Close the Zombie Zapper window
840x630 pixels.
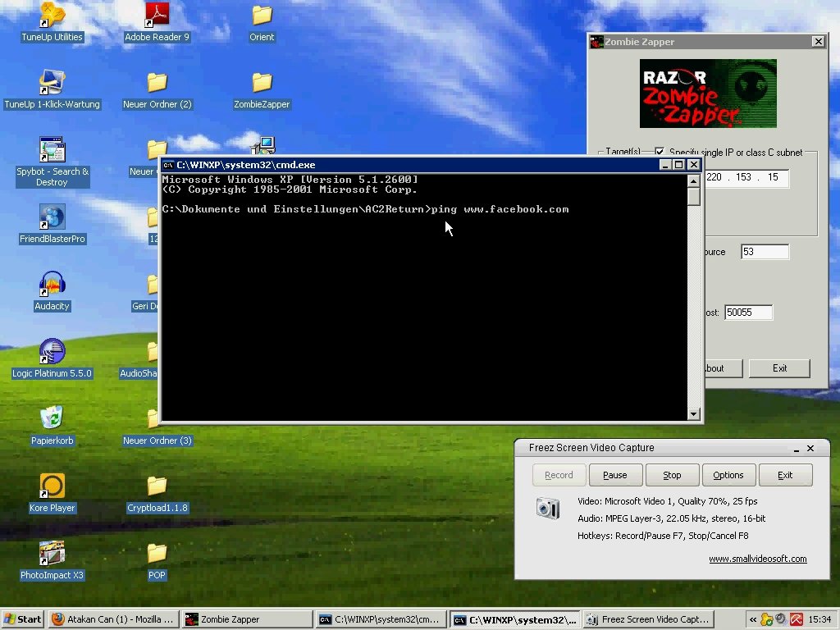click(818, 42)
